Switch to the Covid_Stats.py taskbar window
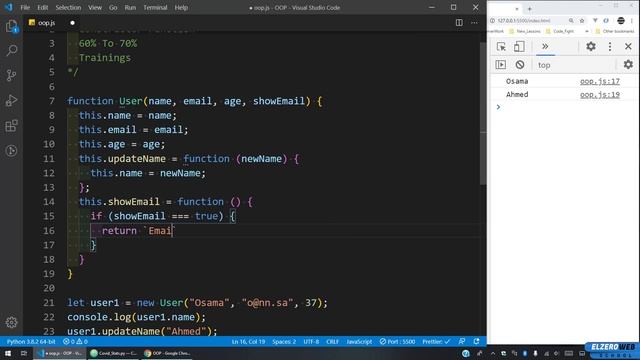Screen dimensions: 640x360 coord(114,353)
